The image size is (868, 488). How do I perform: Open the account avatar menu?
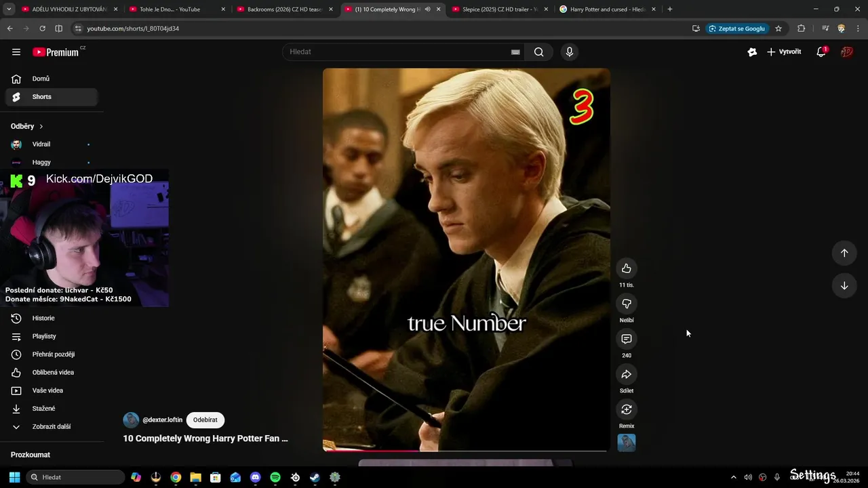(x=847, y=52)
